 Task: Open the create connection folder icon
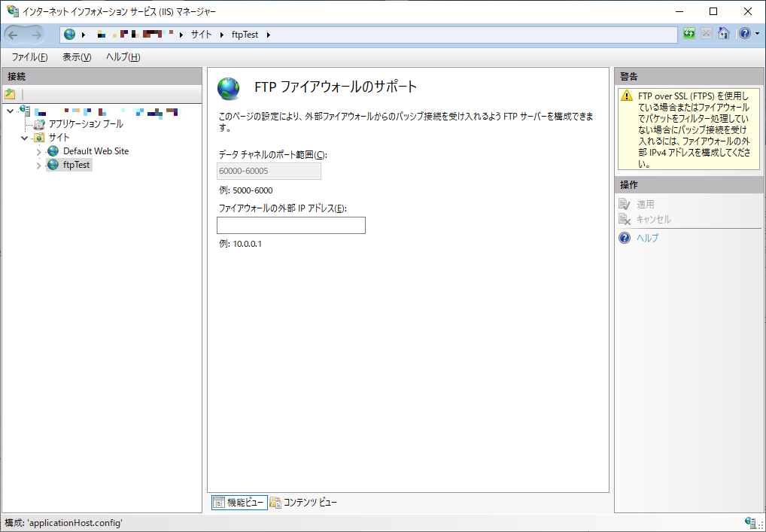point(10,93)
